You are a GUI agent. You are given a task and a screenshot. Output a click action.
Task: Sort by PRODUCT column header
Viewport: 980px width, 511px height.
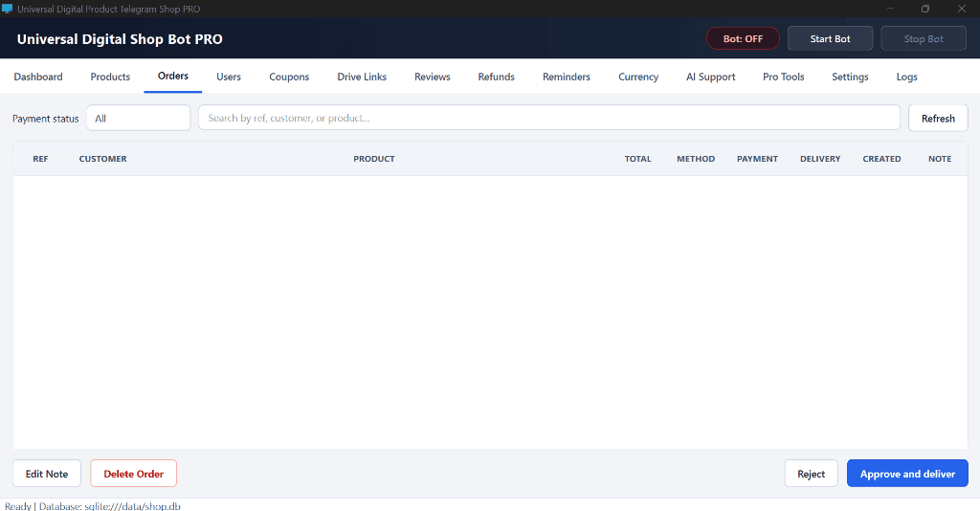pyautogui.click(x=374, y=159)
